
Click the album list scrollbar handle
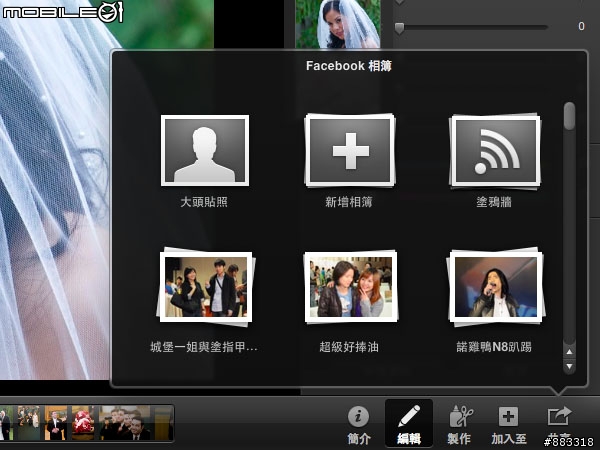point(569,116)
